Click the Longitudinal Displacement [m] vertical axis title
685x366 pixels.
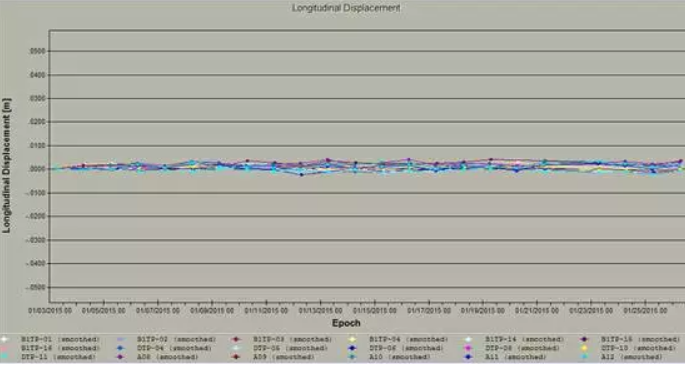(x=6, y=166)
